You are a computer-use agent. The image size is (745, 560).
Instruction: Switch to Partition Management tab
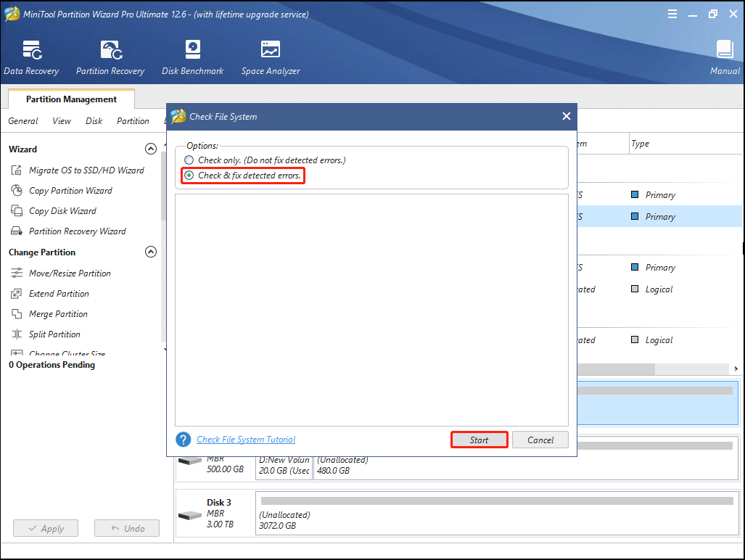[71, 99]
